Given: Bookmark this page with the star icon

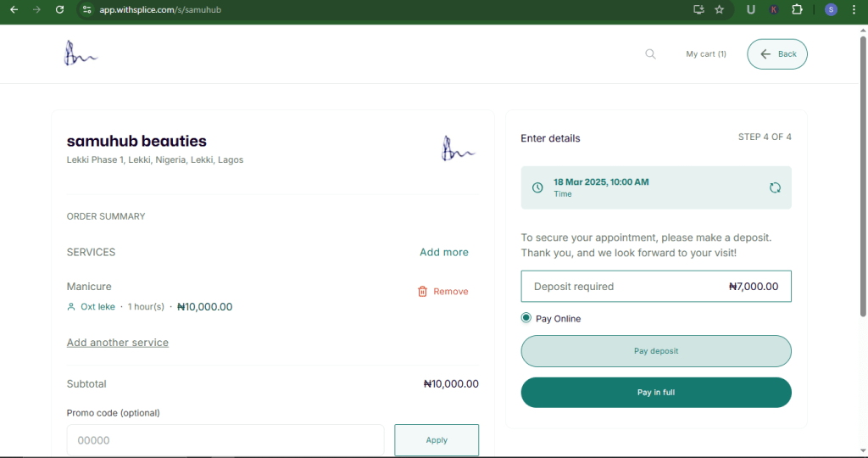Looking at the screenshot, I should tap(719, 9).
